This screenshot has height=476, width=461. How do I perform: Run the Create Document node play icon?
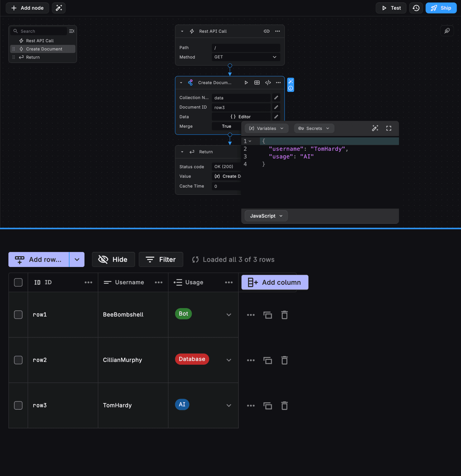(x=246, y=83)
